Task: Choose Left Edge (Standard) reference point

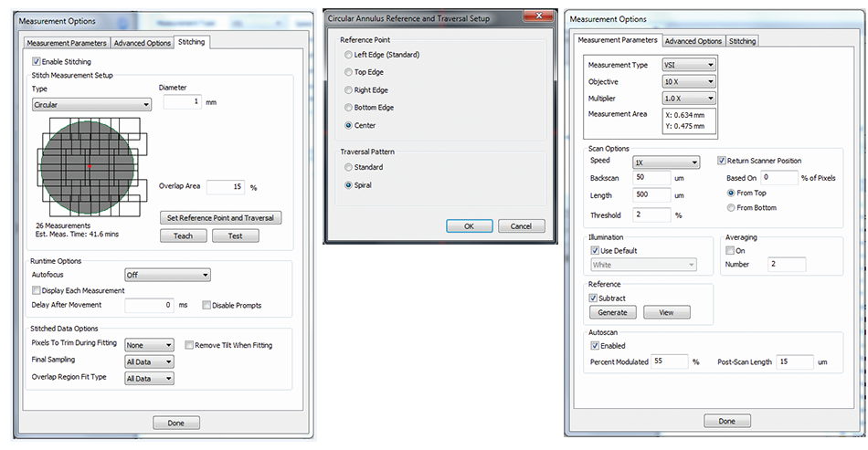Action: (x=347, y=56)
